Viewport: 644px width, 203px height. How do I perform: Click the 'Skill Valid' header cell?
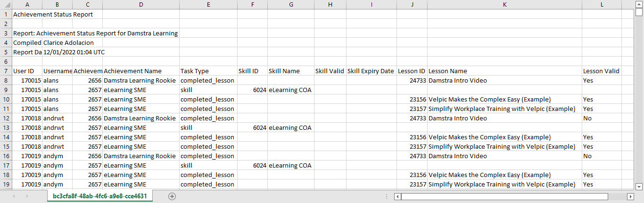[x=330, y=71]
